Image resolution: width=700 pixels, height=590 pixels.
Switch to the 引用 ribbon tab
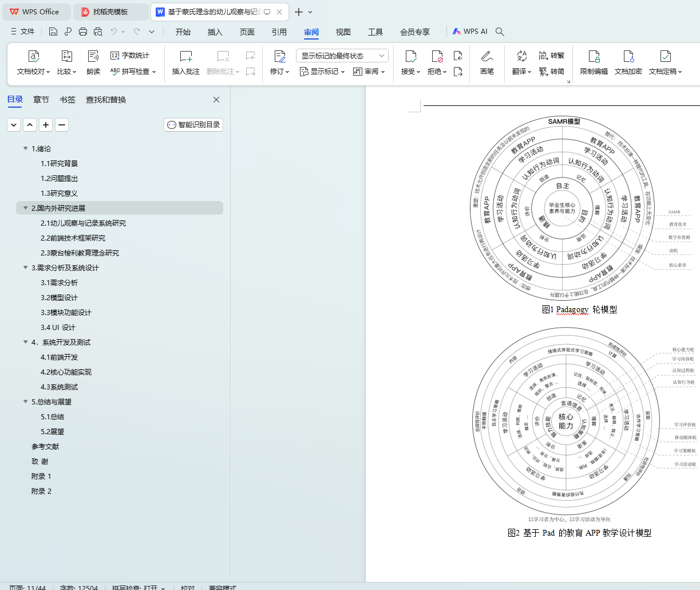pyautogui.click(x=279, y=32)
